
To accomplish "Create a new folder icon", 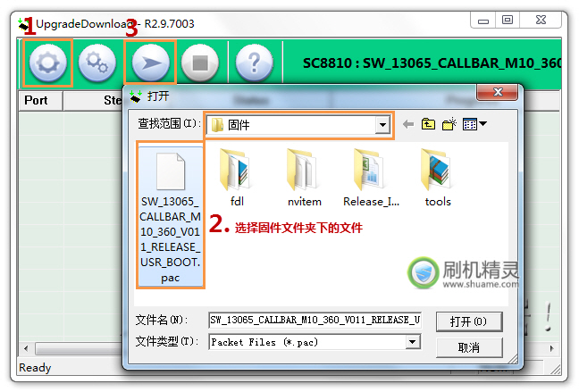I will (x=449, y=124).
